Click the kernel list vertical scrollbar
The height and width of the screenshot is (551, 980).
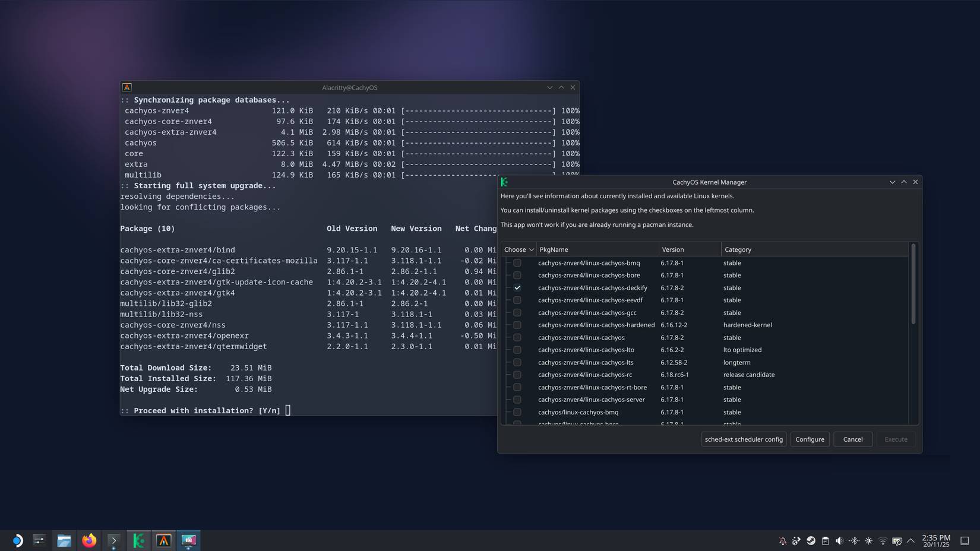(x=913, y=285)
